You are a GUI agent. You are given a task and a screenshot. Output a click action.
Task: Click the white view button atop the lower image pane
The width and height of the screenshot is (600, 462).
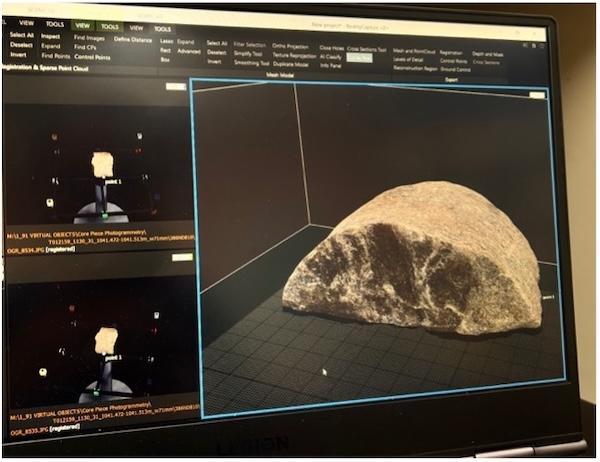point(182,257)
